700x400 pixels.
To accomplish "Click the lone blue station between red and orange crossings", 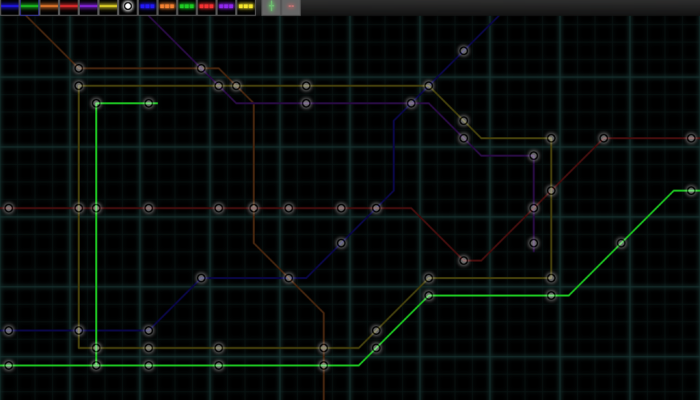I will (x=341, y=243).
